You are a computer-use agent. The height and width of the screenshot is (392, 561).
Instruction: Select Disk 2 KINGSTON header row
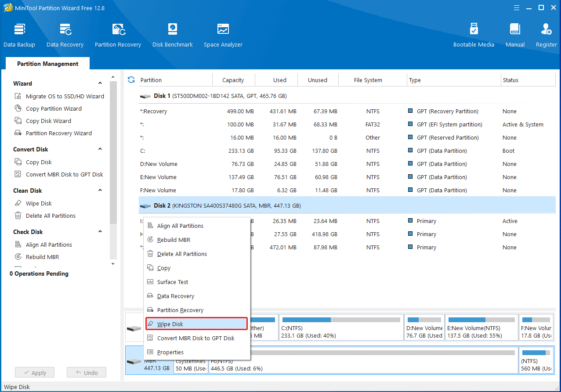click(347, 205)
